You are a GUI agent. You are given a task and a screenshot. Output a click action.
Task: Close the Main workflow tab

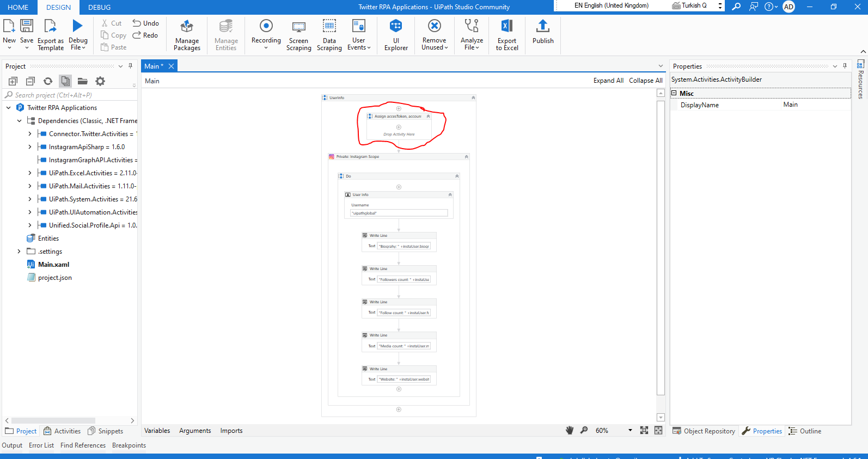(x=171, y=66)
